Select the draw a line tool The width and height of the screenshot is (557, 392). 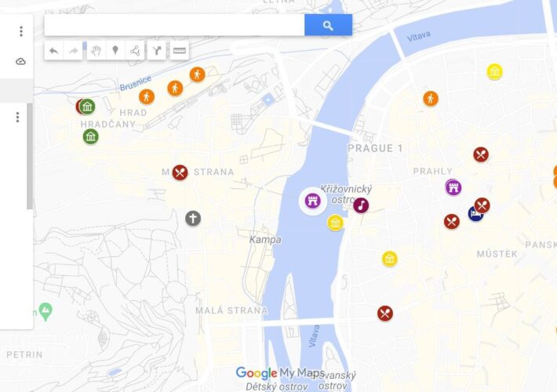click(x=135, y=51)
